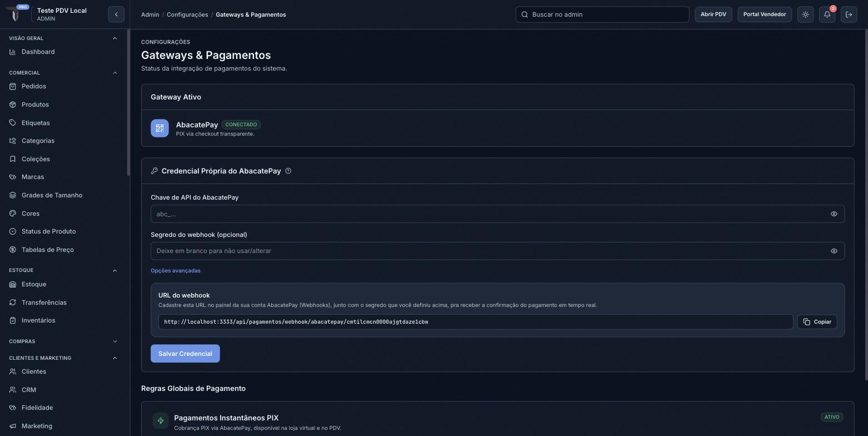The height and width of the screenshot is (436, 868).
Task: Click the Grades de Tamanho layers icon
Action: (13, 195)
